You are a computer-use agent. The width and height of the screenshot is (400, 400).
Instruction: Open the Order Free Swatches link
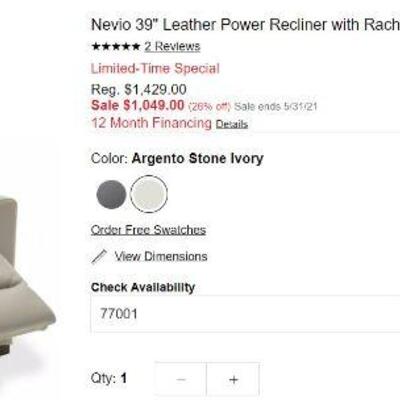pos(148,230)
